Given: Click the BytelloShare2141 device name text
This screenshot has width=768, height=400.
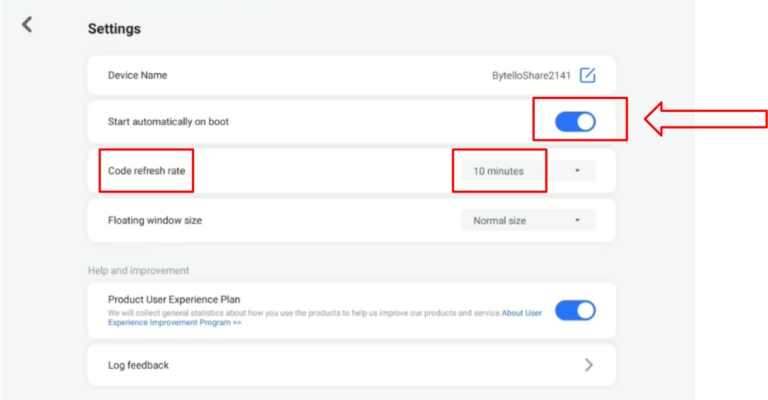Looking at the screenshot, I should (x=528, y=75).
